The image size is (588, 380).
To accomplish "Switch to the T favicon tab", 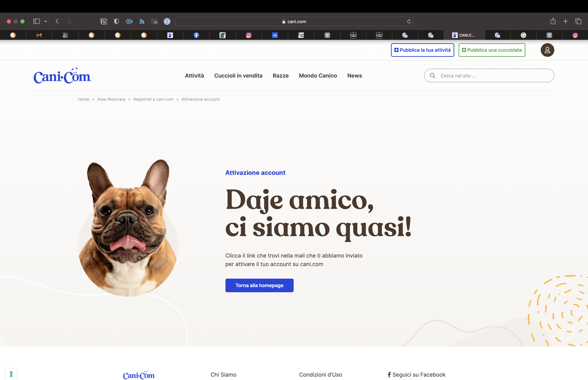I will (549, 35).
